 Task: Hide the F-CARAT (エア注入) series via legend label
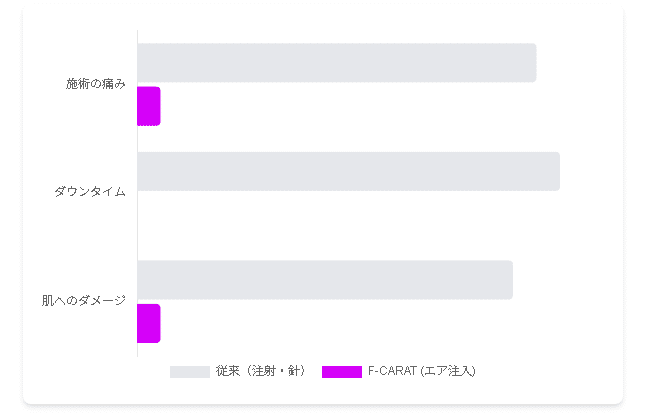coord(421,371)
